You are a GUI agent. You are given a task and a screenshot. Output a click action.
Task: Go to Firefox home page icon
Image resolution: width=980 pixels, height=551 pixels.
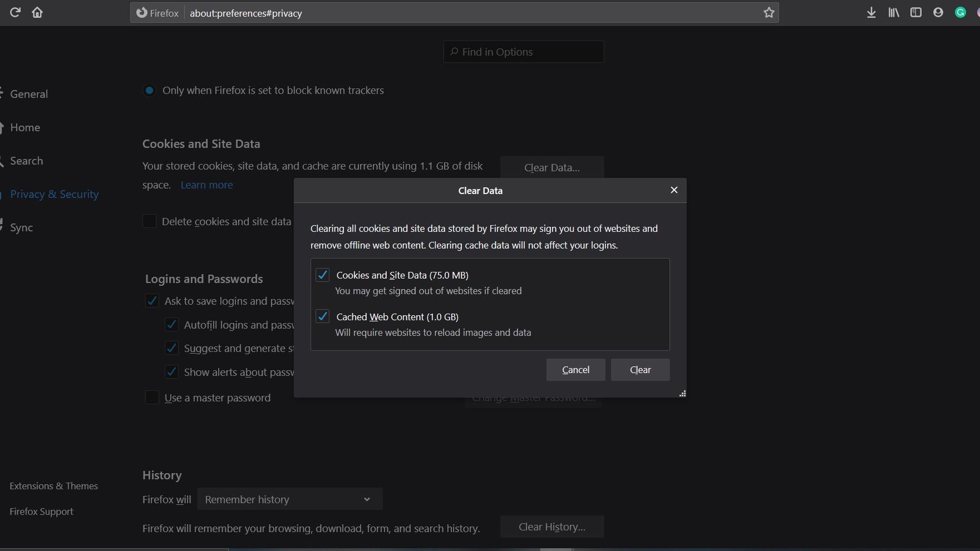37,12
